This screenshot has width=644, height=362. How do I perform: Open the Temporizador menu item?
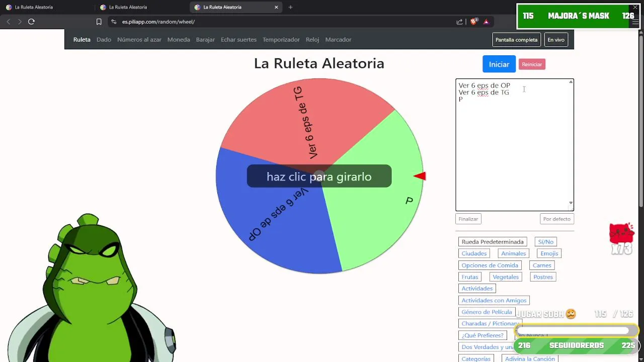pyautogui.click(x=281, y=40)
